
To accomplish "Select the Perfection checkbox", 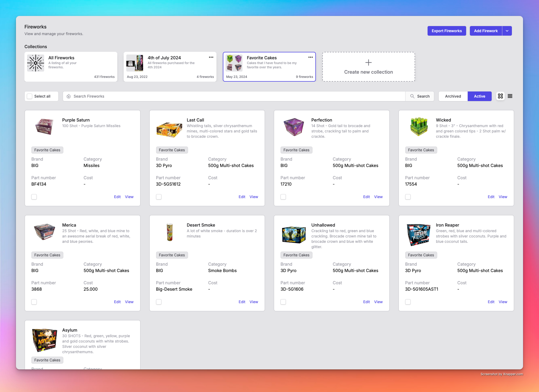I will pos(283,197).
